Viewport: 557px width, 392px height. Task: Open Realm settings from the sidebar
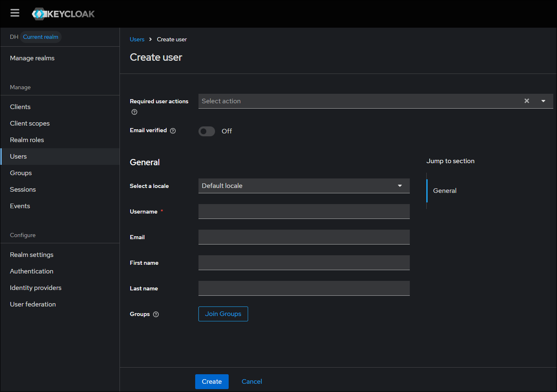(32, 254)
